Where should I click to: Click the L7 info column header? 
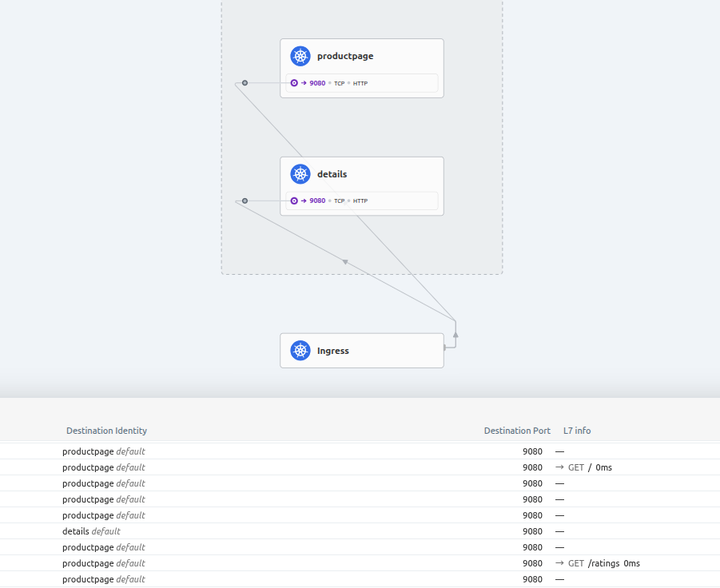(577, 431)
